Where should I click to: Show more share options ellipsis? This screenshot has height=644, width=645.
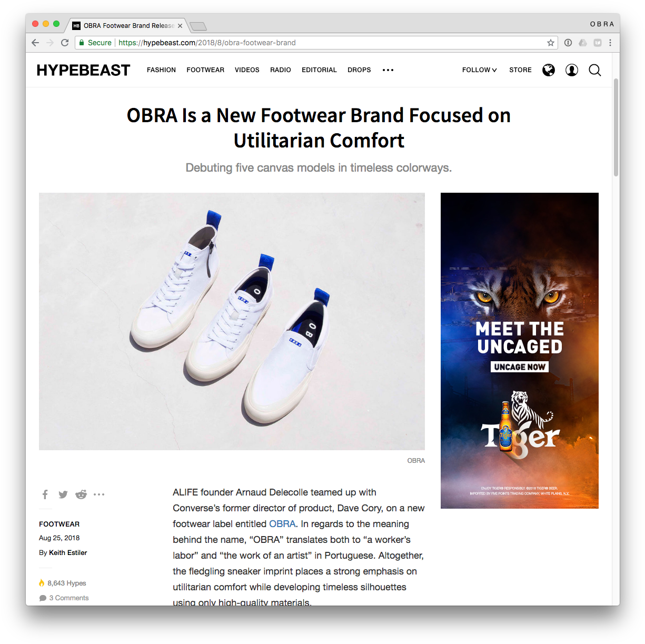[99, 494]
